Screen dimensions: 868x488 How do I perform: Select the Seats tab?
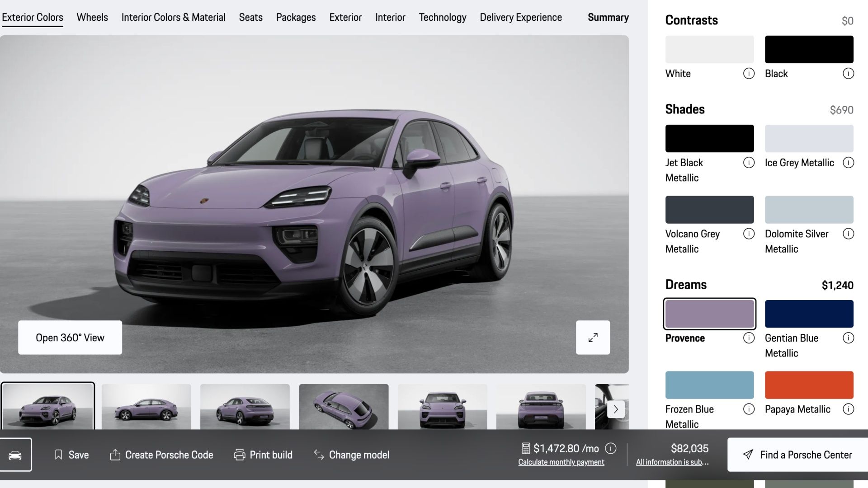[251, 17]
